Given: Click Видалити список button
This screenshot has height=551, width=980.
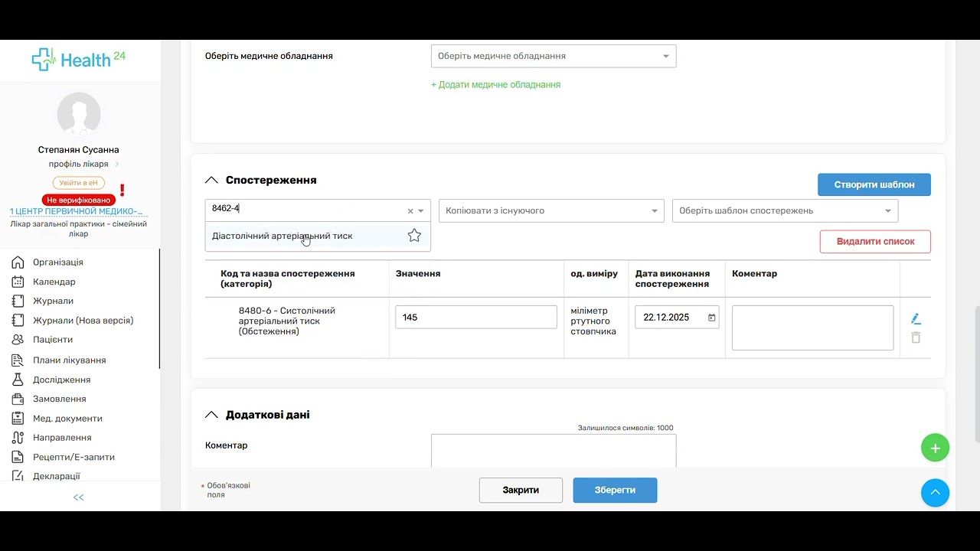Looking at the screenshot, I should (875, 241).
